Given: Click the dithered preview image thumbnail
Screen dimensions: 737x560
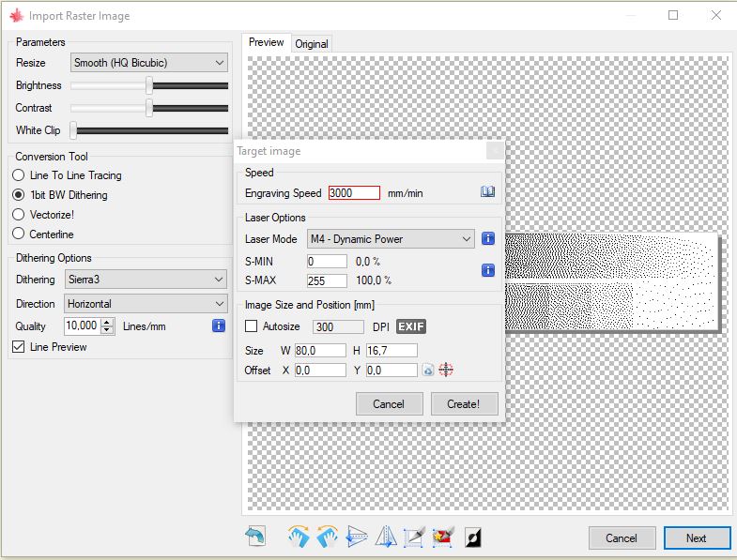Looking at the screenshot, I should 612,282.
